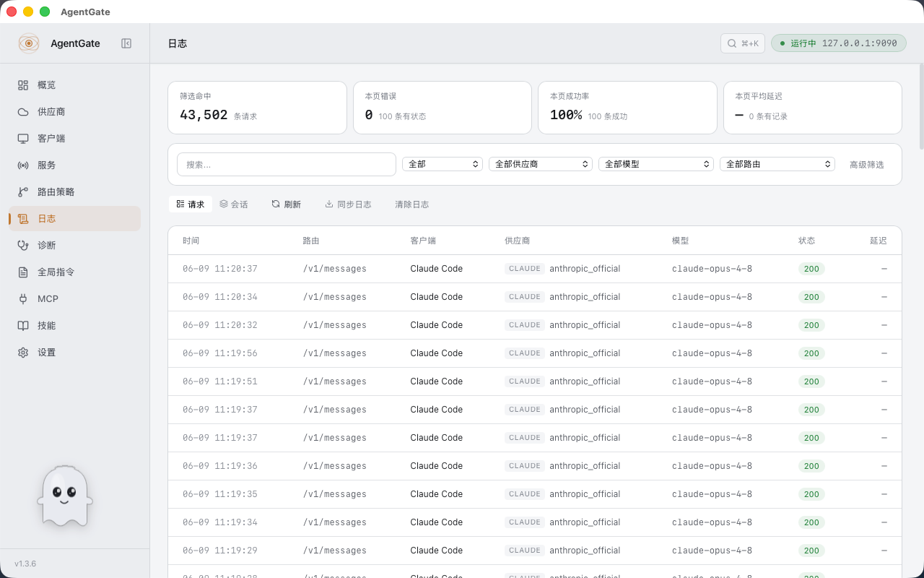The height and width of the screenshot is (578, 924).
Task: Focus the 搜索 input field
Action: (287, 164)
